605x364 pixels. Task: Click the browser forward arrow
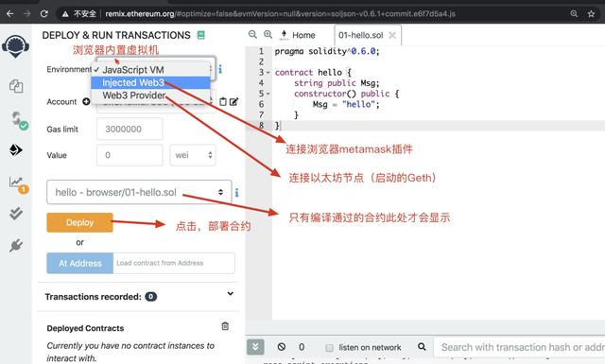[x=26, y=13]
